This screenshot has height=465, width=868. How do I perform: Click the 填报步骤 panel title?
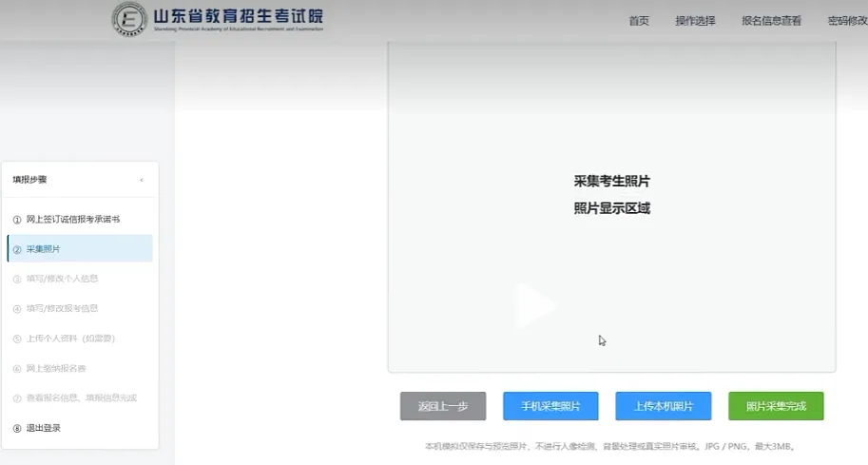coord(29,180)
